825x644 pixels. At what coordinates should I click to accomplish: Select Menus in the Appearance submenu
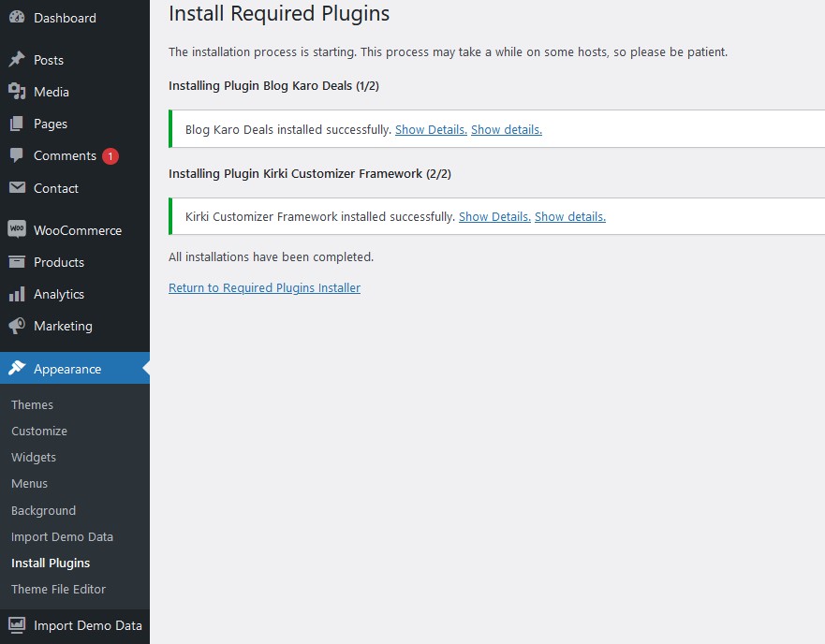point(29,483)
